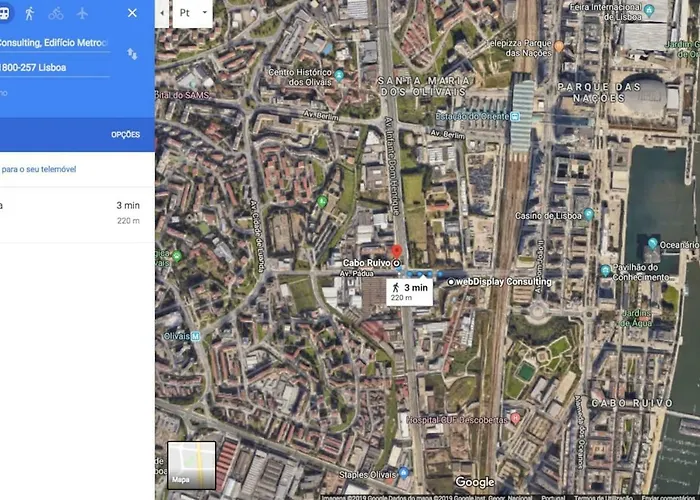This screenshot has width=700, height=500.
Task: Select the Oceanário map pin
Action: [x=653, y=244]
